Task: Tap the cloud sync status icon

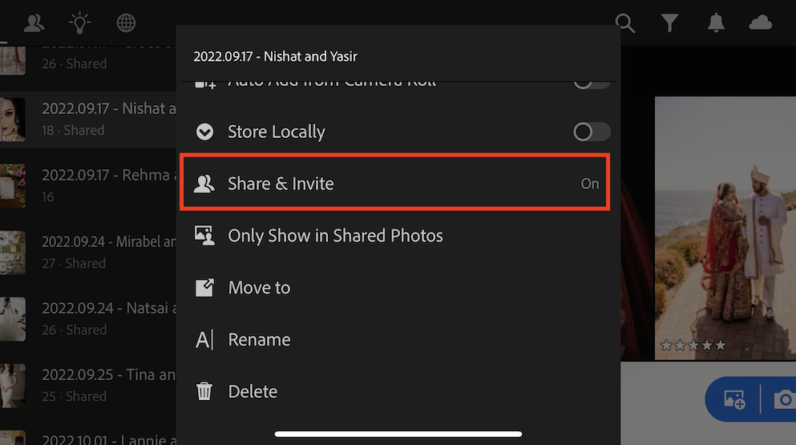Action: click(x=761, y=22)
